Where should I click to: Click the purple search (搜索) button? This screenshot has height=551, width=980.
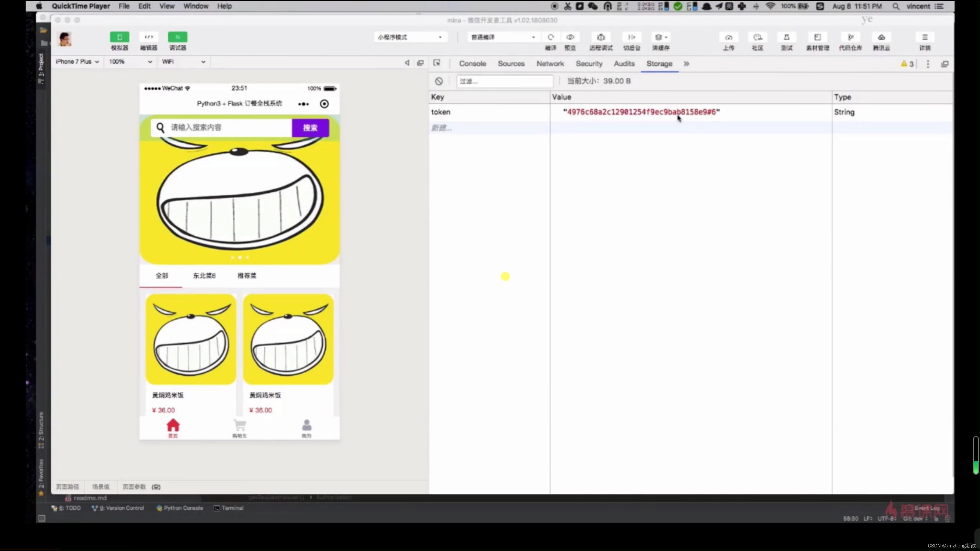pyautogui.click(x=310, y=128)
